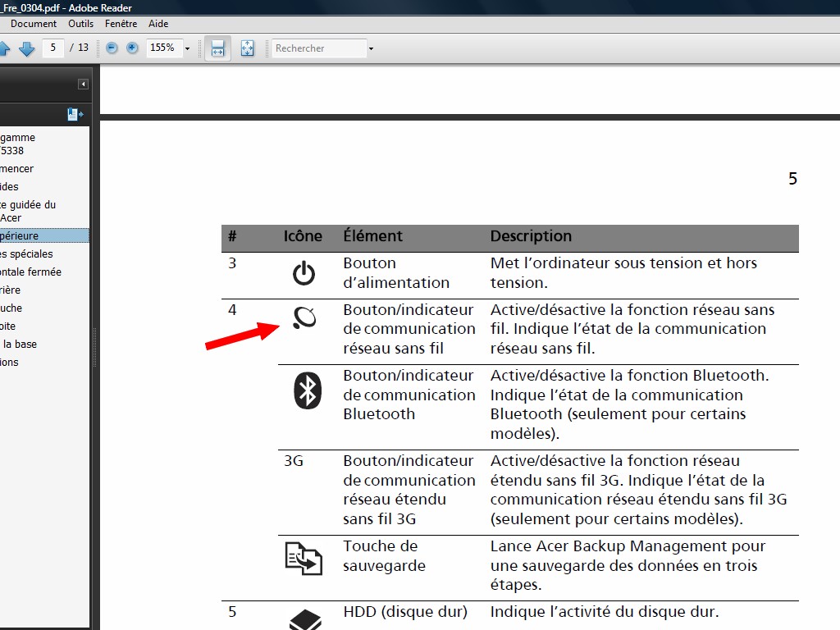Viewport: 840px width, 630px height.
Task: Open the zoom percentage dropdown
Action: 187,48
